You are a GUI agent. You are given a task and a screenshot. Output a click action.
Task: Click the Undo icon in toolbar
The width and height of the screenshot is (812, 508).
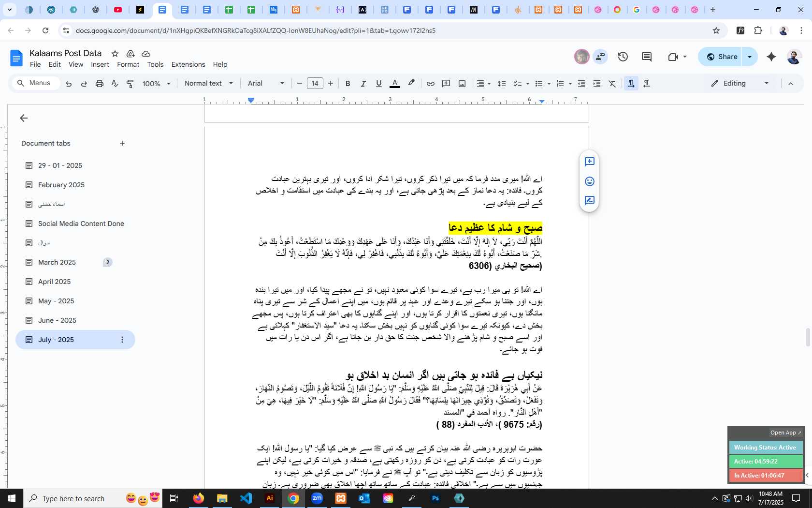coord(69,84)
